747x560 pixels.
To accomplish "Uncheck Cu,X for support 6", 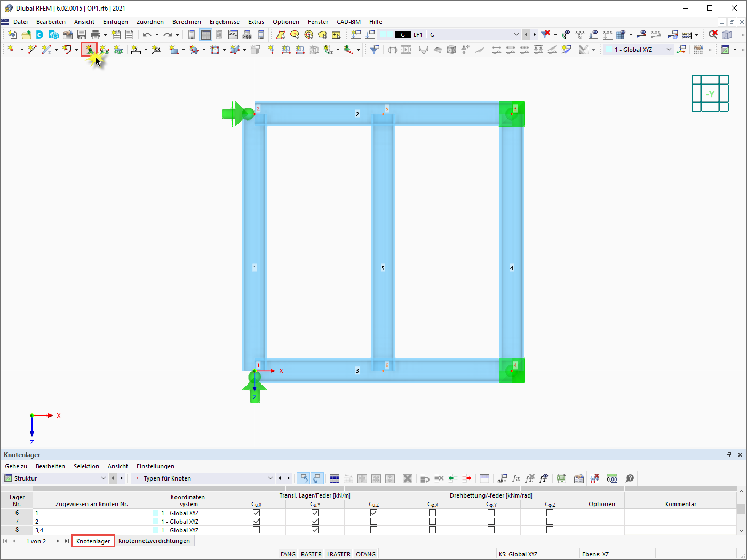I will point(256,513).
